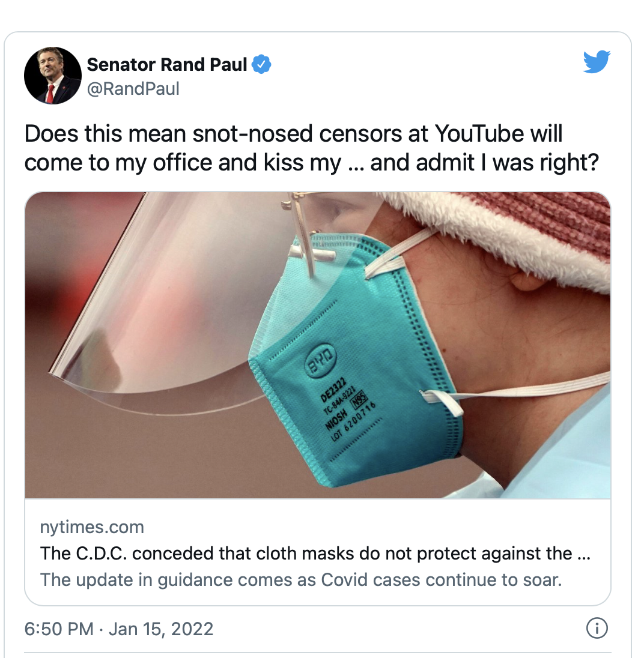Click Senator Rand Paul's profile avatar
Image resolution: width=644 pixels, height=658 pixels.
click(x=53, y=76)
